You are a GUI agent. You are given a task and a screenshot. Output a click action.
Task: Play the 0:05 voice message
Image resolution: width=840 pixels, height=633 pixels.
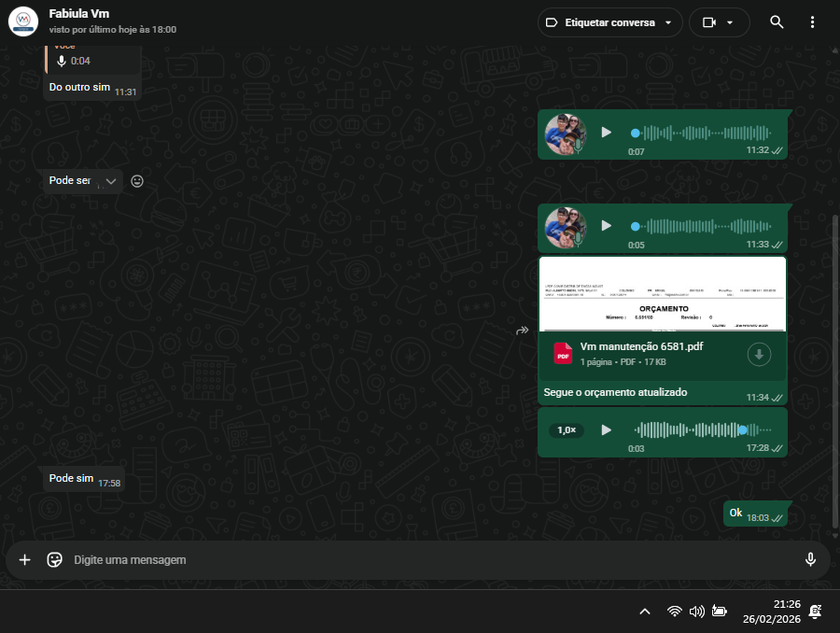tap(607, 226)
